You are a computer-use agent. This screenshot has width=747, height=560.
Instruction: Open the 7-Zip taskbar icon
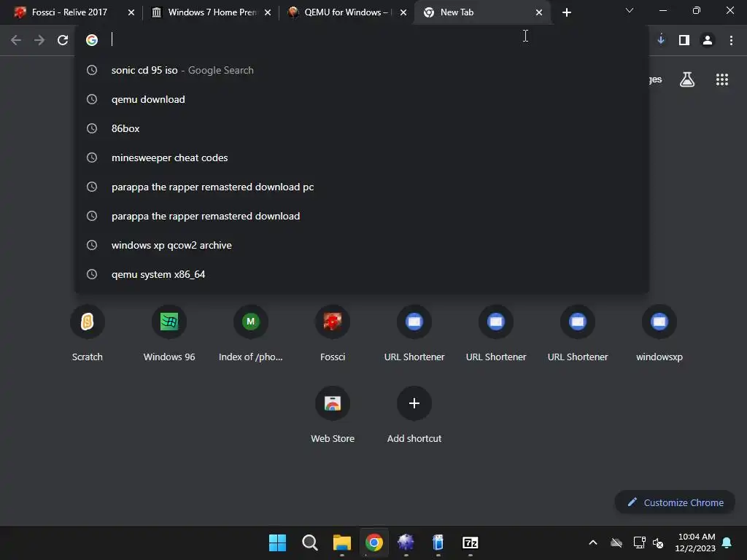point(471,542)
